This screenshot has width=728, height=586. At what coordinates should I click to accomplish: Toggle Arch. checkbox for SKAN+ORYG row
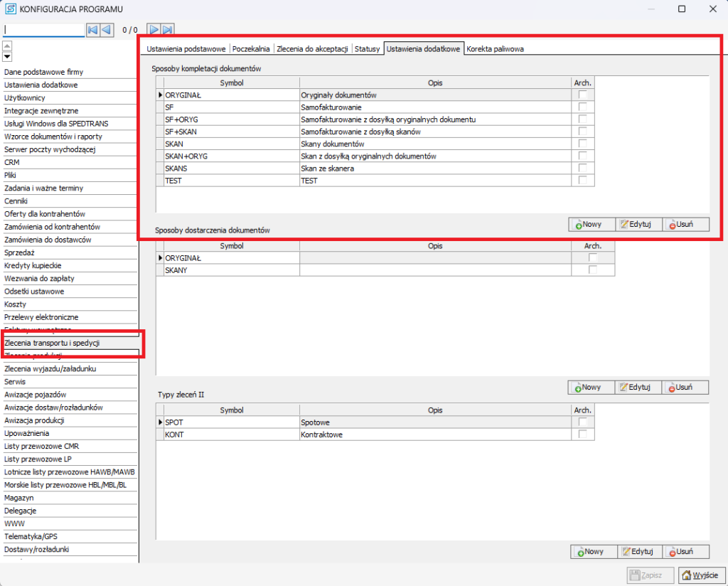coord(583,156)
